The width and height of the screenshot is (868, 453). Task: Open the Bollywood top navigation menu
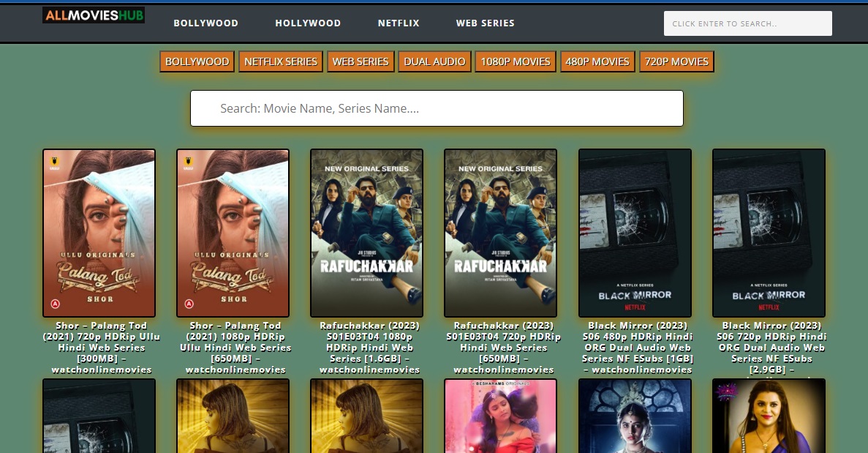[206, 23]
